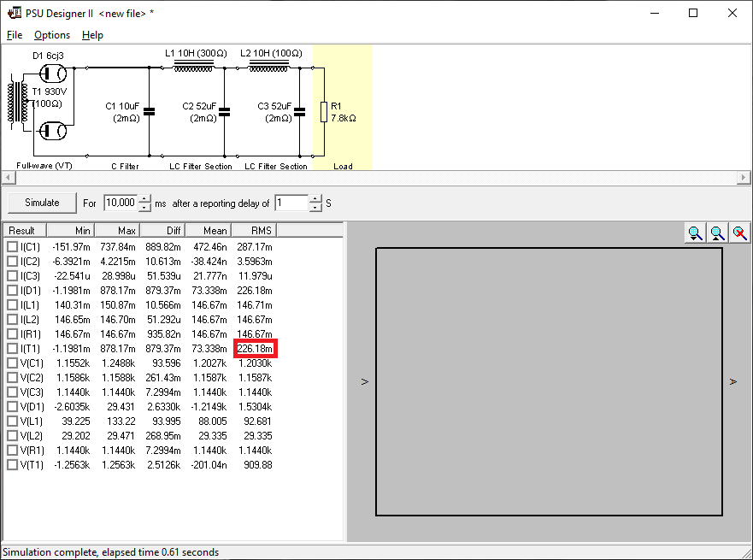Increase reporting delay with up spinner

point(315,198)
